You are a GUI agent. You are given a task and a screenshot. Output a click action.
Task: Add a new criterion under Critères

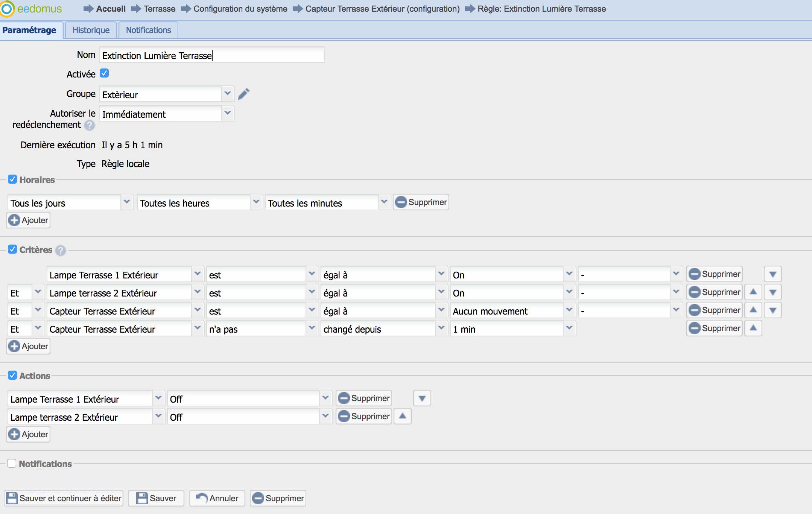tap(29, 347)
